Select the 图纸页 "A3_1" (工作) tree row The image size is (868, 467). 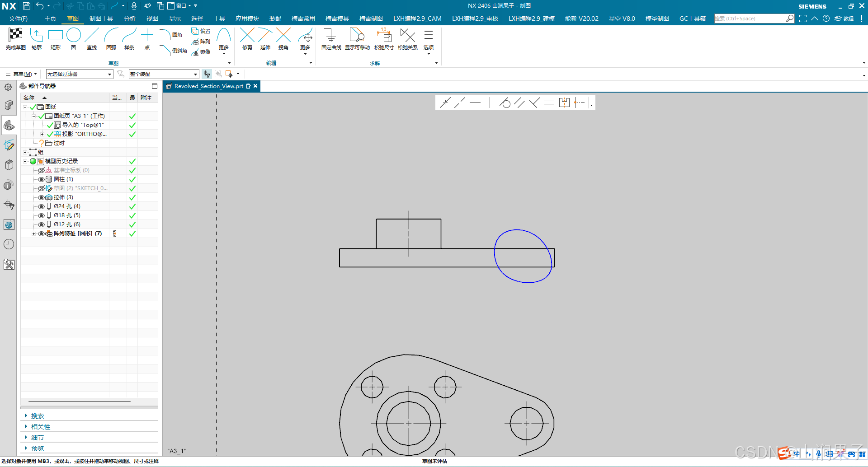coord(79,116)
